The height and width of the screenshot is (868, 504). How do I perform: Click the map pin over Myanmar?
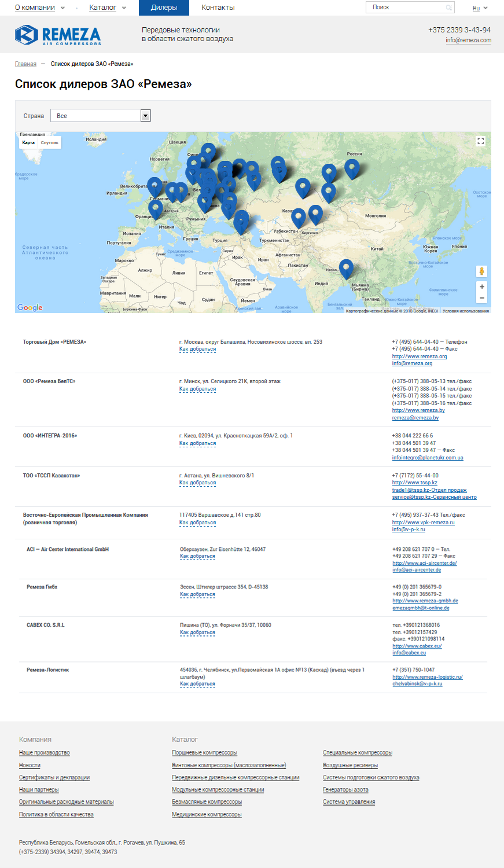346,269
